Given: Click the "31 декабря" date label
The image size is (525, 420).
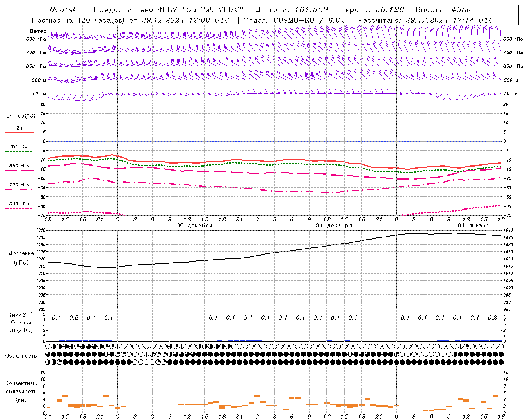Looking at the screenshot, I should (x=334, y=226).
